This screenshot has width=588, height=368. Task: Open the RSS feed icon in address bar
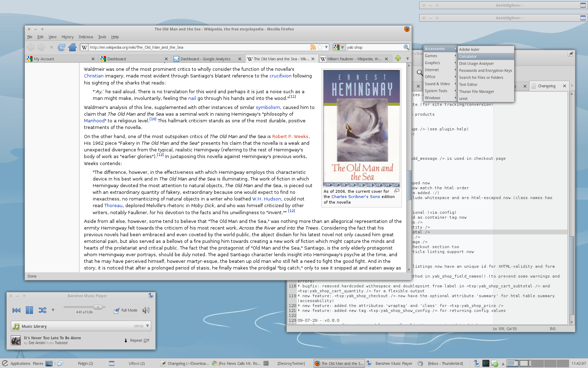313,47
